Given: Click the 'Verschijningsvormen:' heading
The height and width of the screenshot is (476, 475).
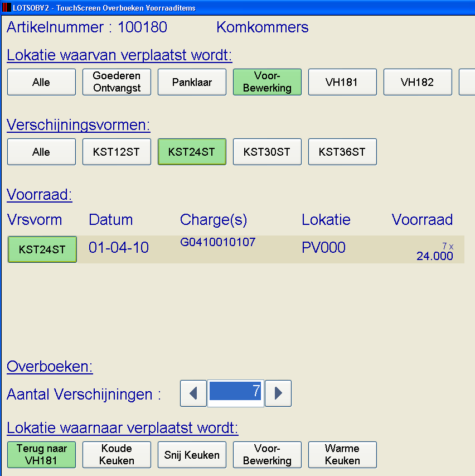Looking at the screenshot, I should click(78, 125).
